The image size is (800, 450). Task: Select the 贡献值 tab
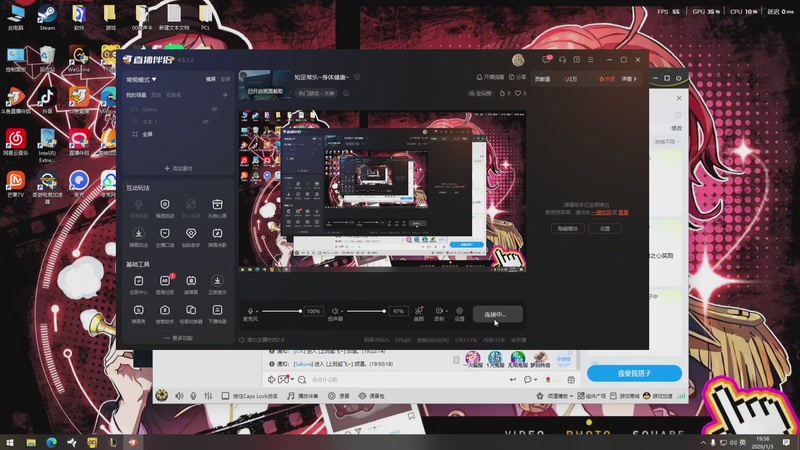542,79
